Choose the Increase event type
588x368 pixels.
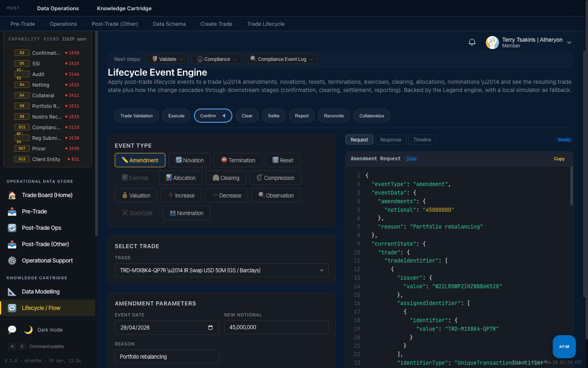pos(181,195)
